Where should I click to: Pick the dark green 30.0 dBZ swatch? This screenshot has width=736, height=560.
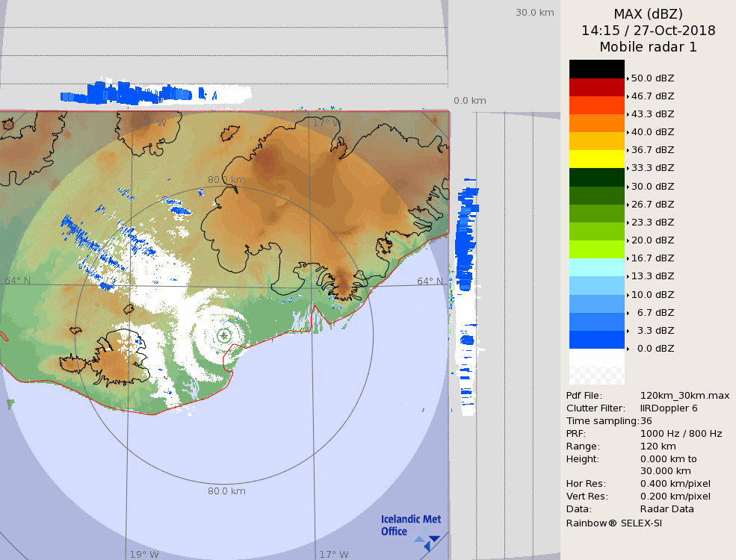click(596, 178)
